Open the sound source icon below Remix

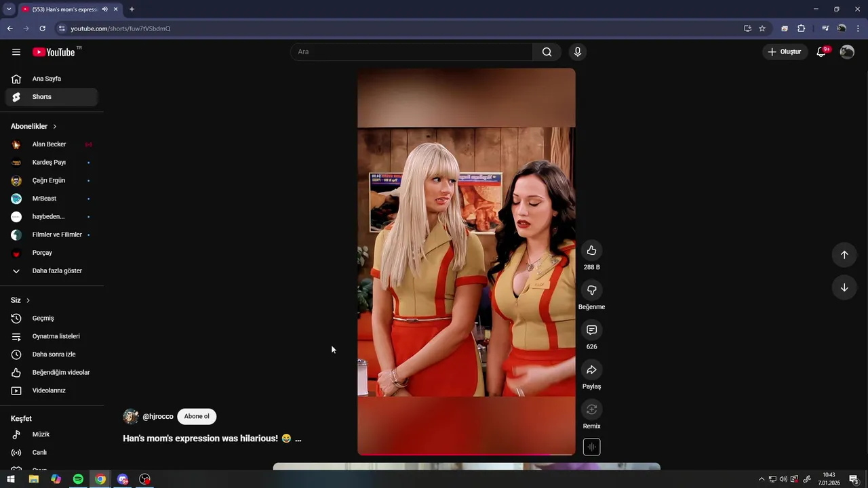coord(591,447)
